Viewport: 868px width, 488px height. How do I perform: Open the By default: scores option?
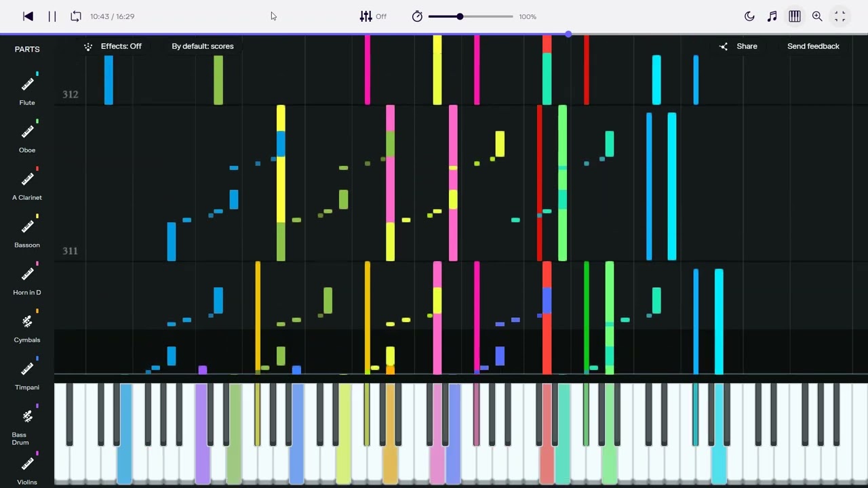202,46
